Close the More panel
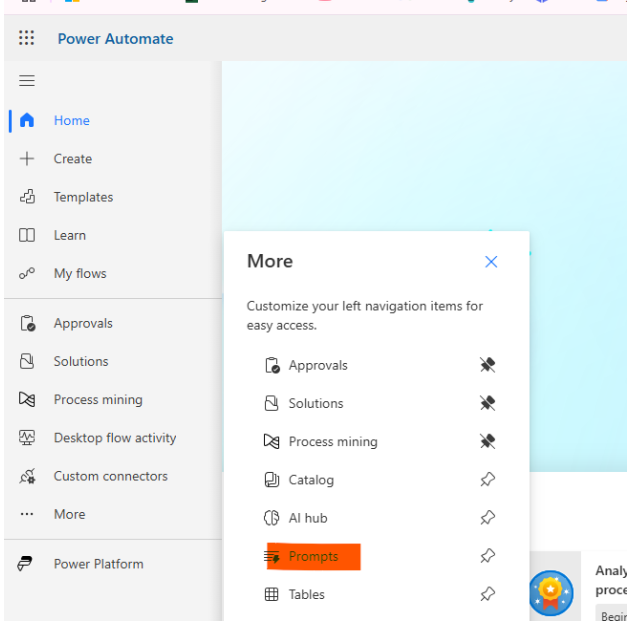Screen dimensions: 627x636 point(491,262)
